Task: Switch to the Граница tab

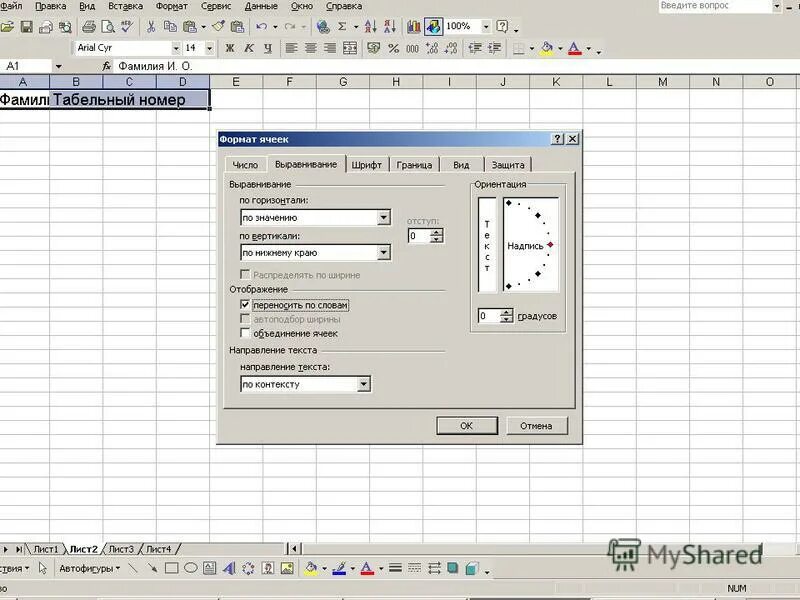Action: pyautogui.click(x=414, y=165)
